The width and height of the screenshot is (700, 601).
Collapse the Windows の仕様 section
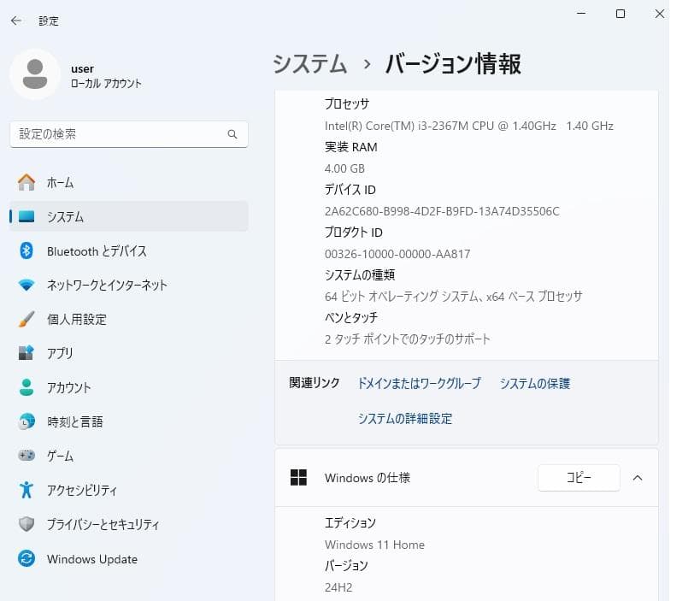(637, 478)
